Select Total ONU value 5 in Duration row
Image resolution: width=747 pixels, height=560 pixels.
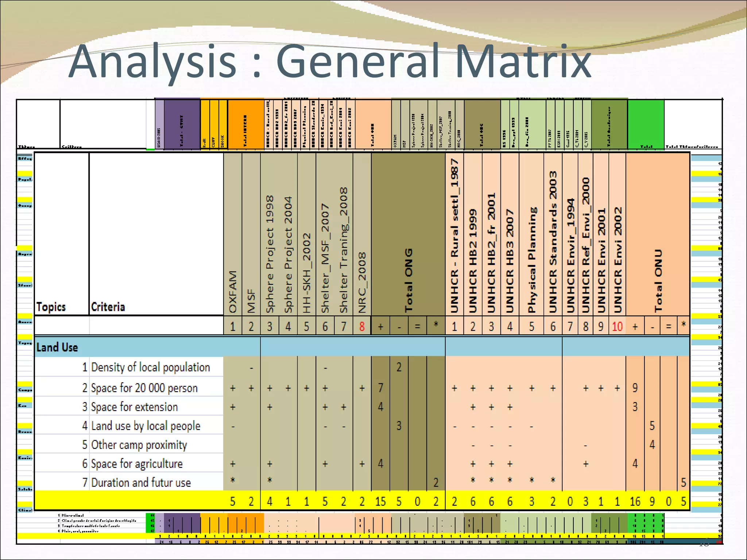[684, 483]
